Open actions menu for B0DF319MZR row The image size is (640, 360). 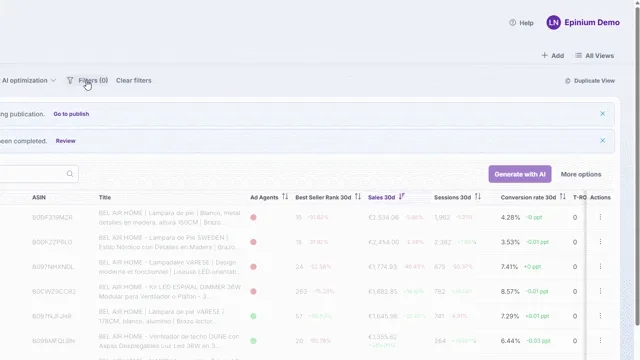pyautogui.click(x=600, y=217)
